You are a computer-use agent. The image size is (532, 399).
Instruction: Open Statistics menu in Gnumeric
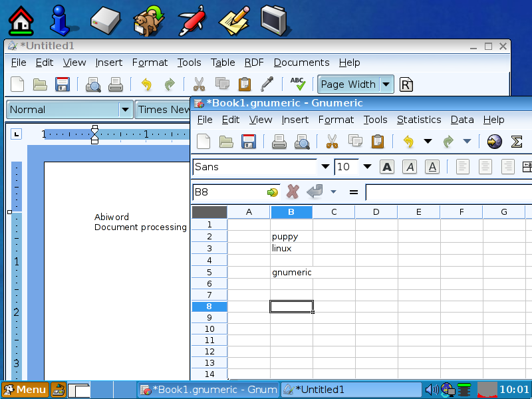(x=419, y=120)
